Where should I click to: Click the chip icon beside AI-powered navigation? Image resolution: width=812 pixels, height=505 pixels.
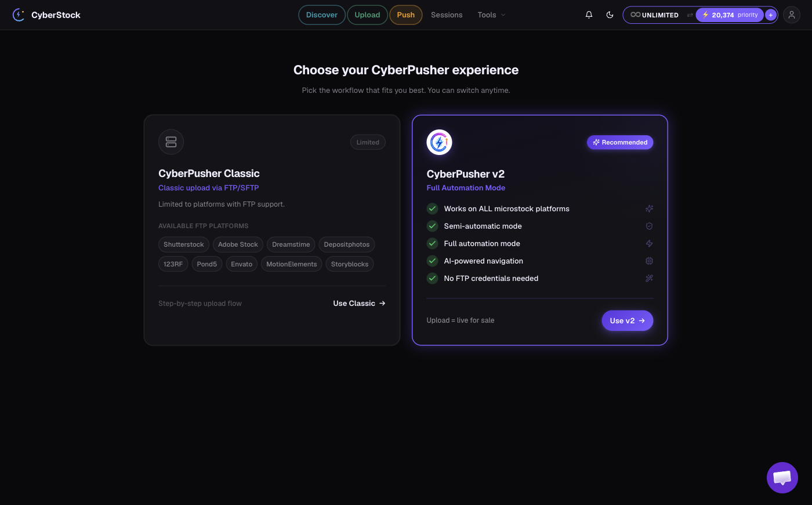649,261
